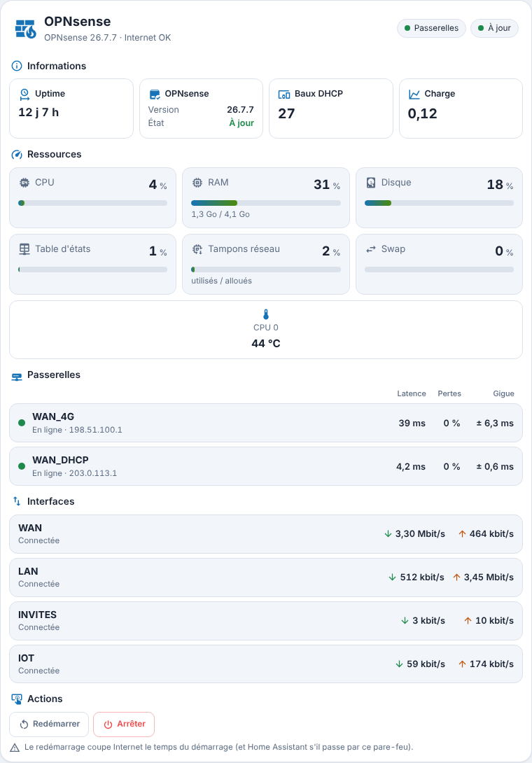This screenshot has height=763, width=532.
Task: Click the OPNsense firewall logo icon
Action: pos(26,29)
